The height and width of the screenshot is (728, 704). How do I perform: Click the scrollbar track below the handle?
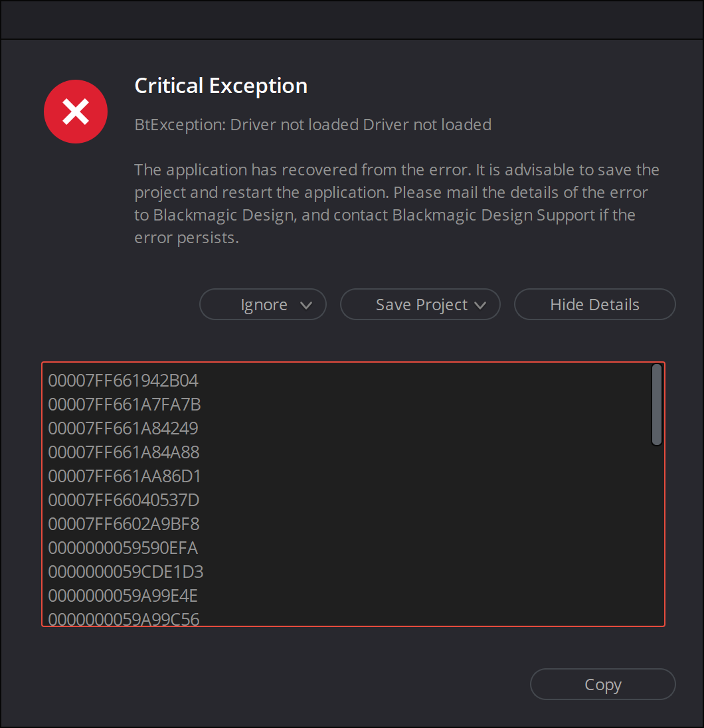click(656, 534)
